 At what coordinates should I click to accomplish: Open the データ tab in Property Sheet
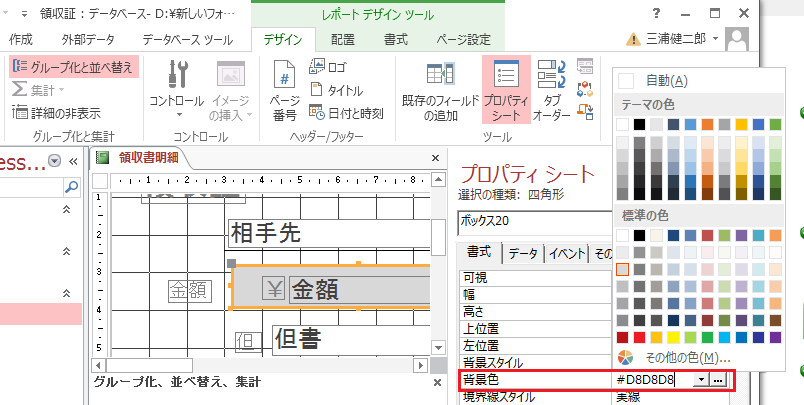(x=522, y=253)
